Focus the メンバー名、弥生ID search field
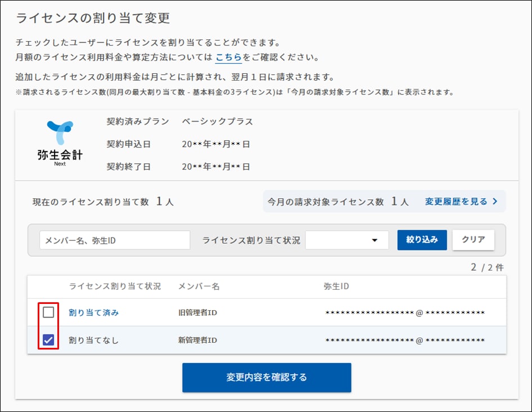This screenshot has width=532, height=412. click(x=115, y=240)
